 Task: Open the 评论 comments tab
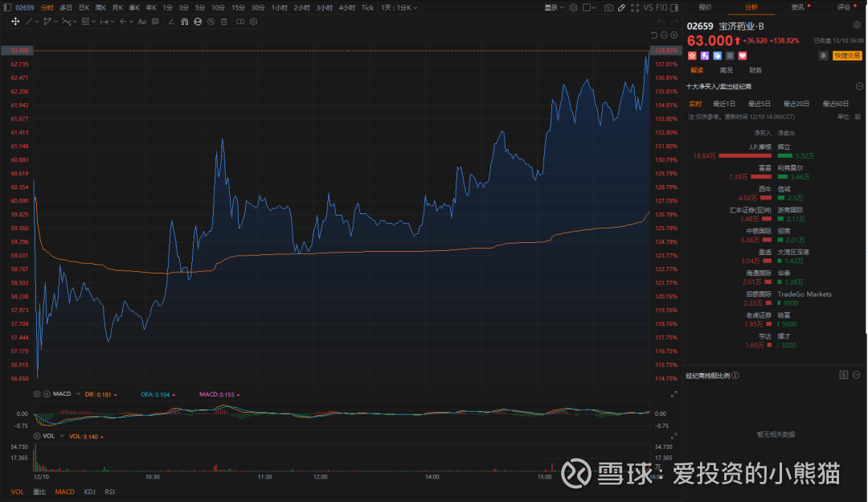coord(844,7)
